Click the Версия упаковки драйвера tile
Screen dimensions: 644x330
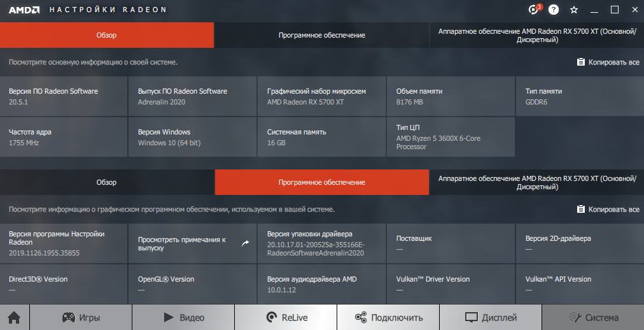[321, 243]
